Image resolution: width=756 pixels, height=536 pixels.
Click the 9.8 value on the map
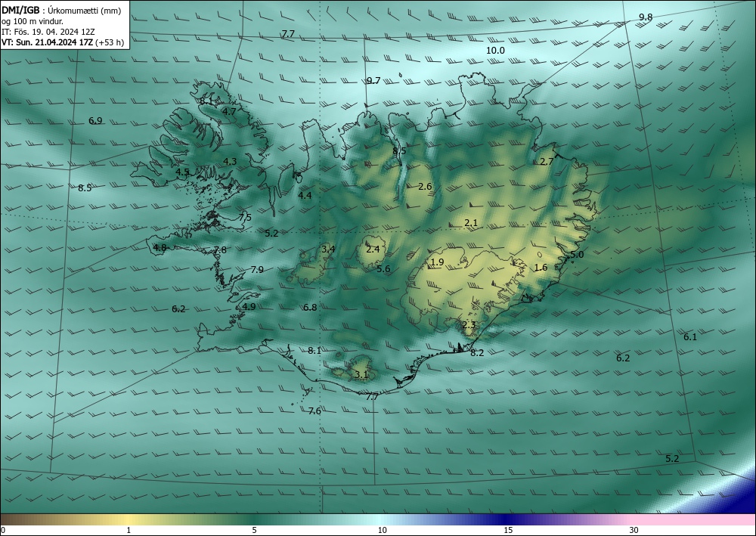point(646,17)
